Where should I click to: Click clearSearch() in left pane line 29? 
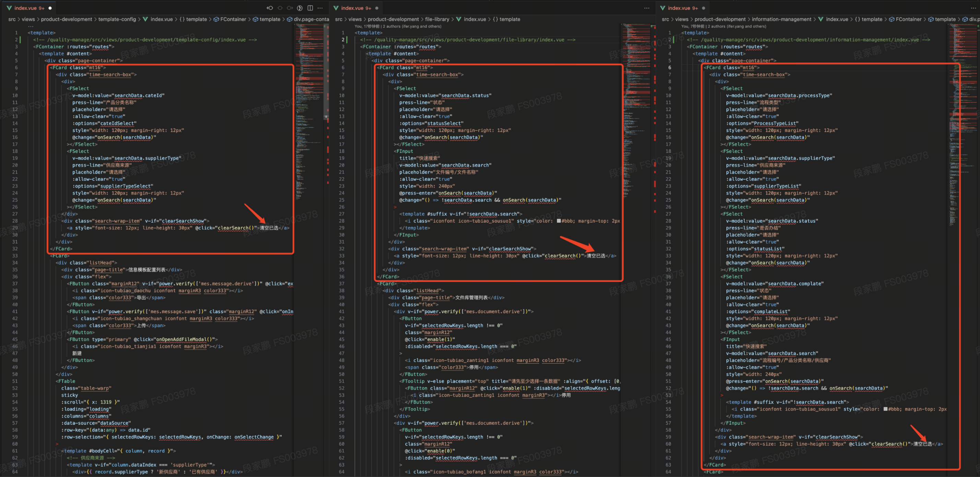(235, 228)
